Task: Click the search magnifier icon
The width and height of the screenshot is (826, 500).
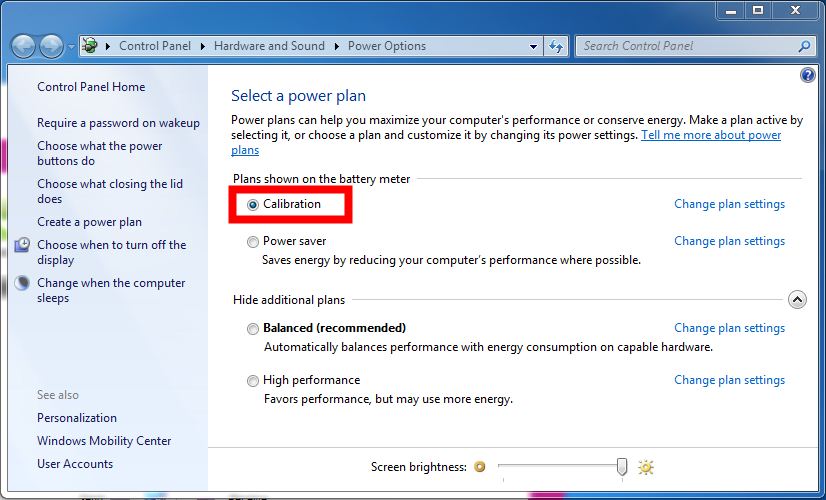Action: tap(804, 46)
